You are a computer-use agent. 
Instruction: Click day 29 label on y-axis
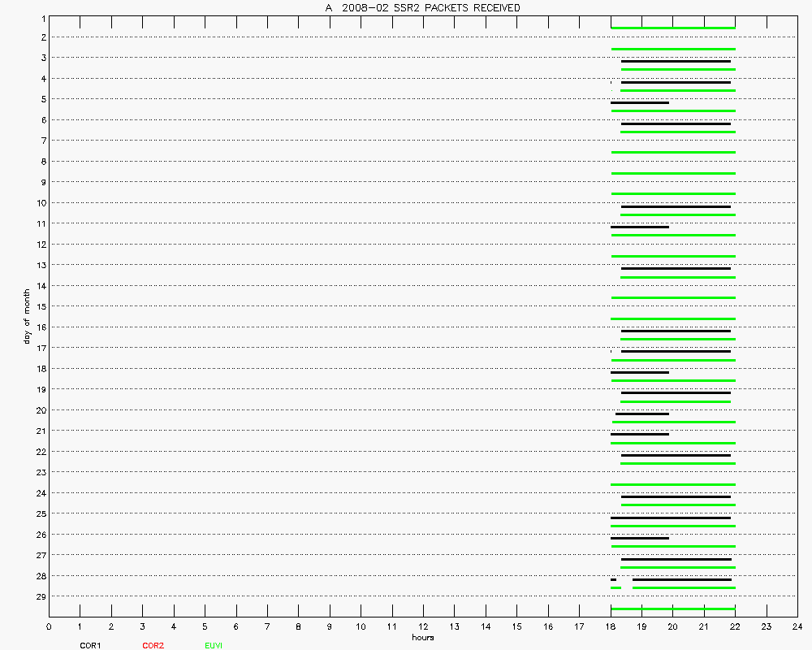tap(39, 597)
